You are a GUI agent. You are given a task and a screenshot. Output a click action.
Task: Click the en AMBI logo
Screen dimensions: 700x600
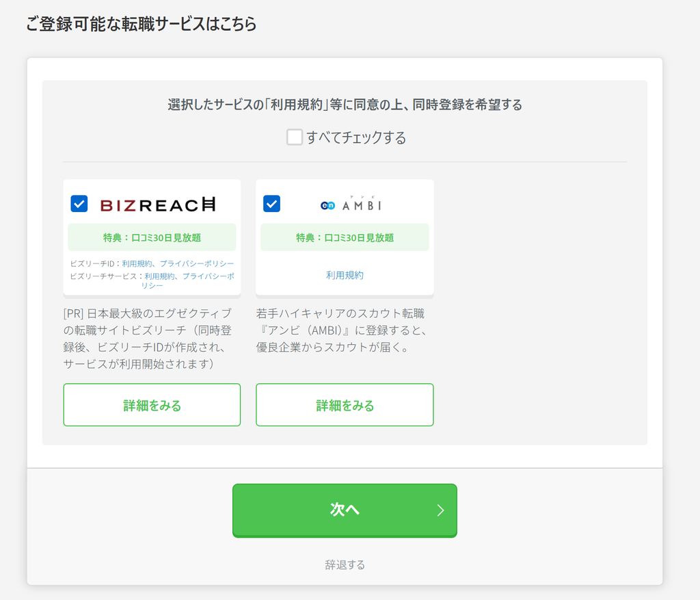tap(351, 204)
